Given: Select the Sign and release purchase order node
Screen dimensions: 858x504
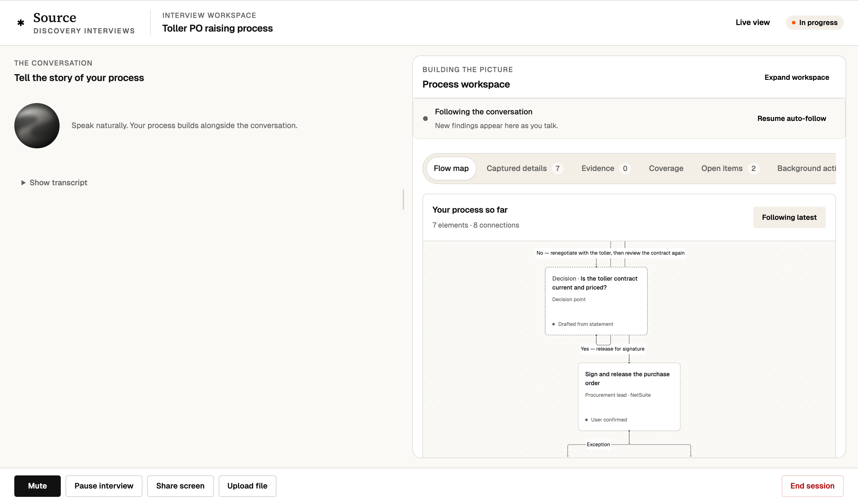Looking at the screenshot, I should (x=629, y=397).
